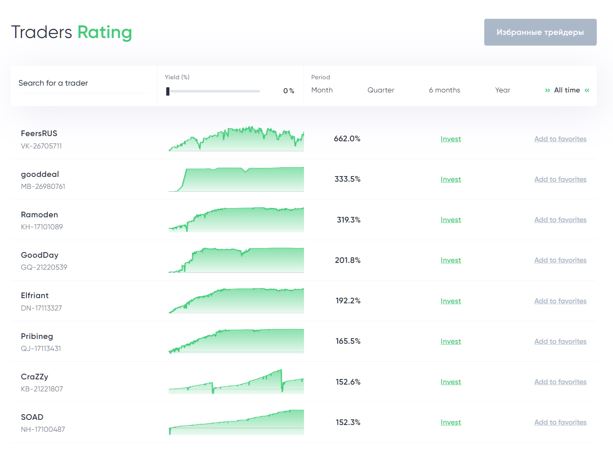Screen dimensions: 613x452
Task: Click Invest link for gooddeal
Action: [450, 180]
